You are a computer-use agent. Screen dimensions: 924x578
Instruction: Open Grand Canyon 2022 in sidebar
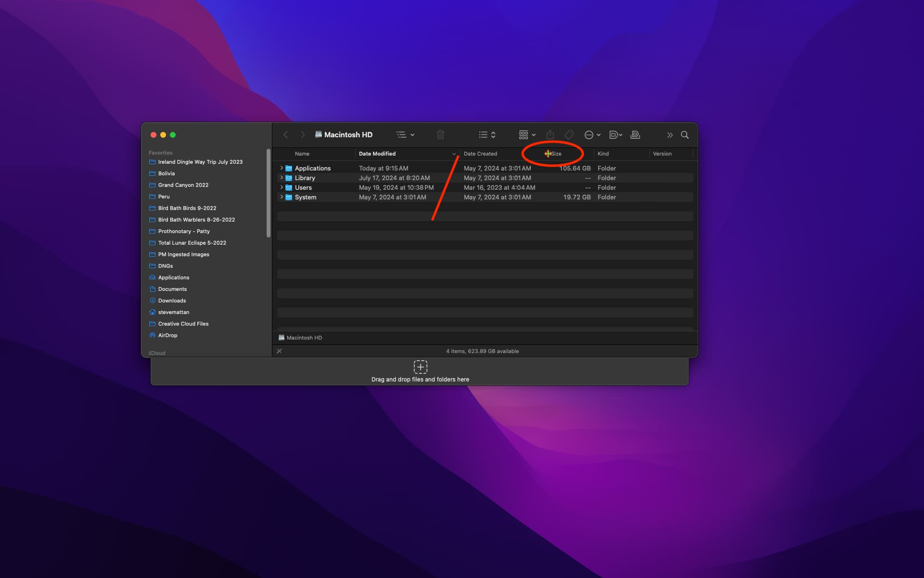click(183, 185)
